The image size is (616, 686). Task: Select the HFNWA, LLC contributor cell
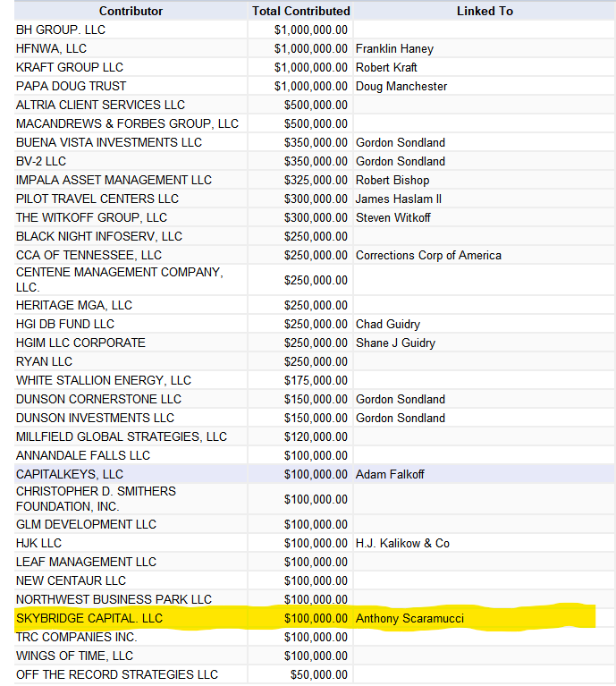(131, 48)
